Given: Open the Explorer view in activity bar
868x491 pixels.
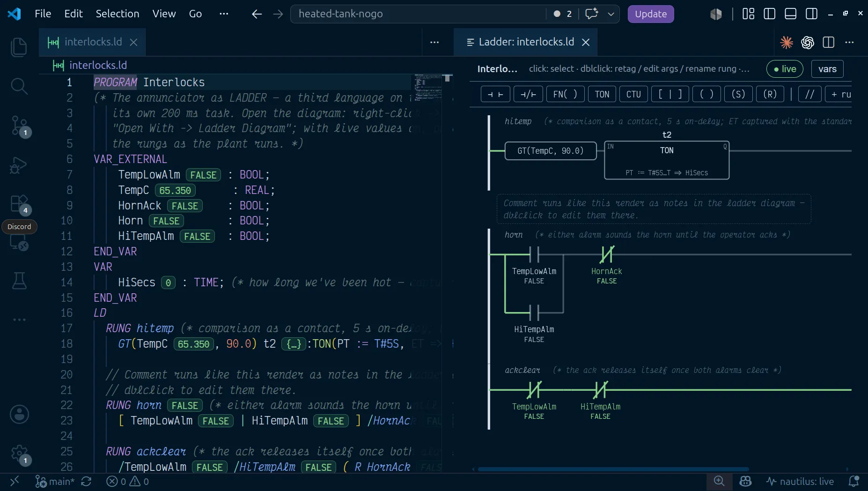Looking at the screenshot, I should point(19,47).
